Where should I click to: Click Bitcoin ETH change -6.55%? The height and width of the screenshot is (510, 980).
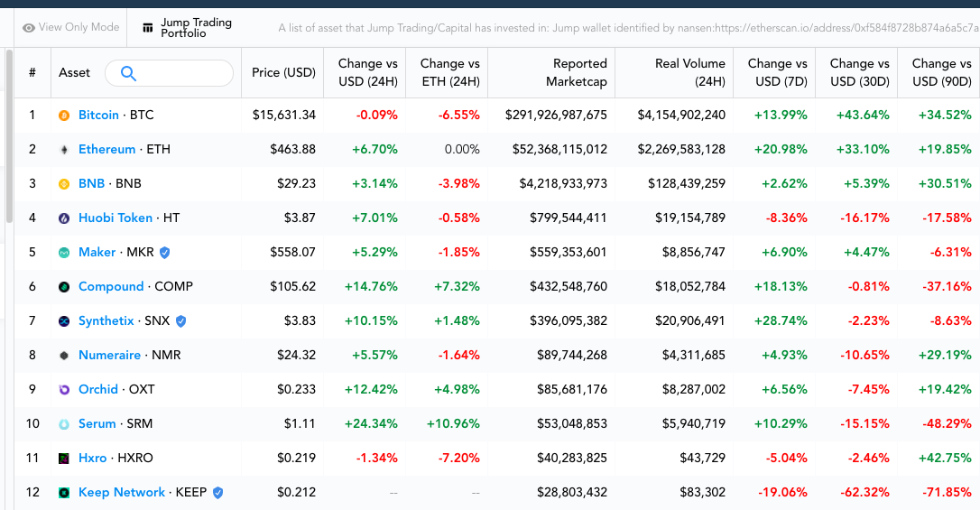(458, 115)
